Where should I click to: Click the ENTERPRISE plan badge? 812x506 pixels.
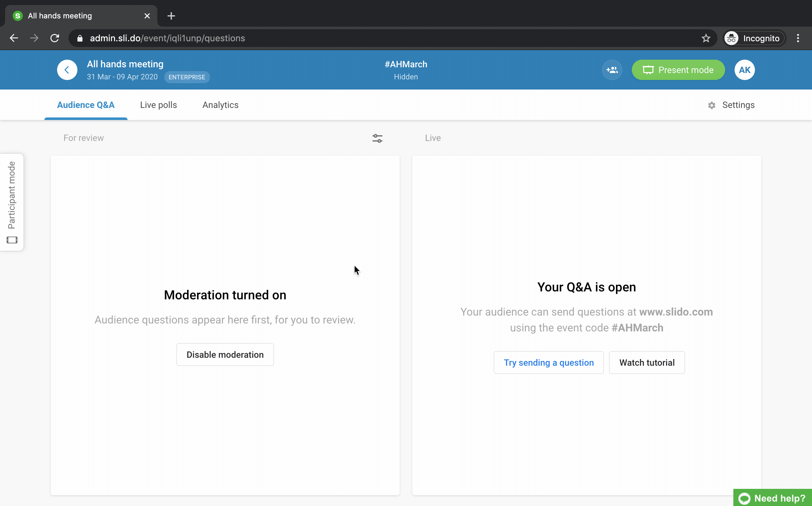click(x=187, y=77)
